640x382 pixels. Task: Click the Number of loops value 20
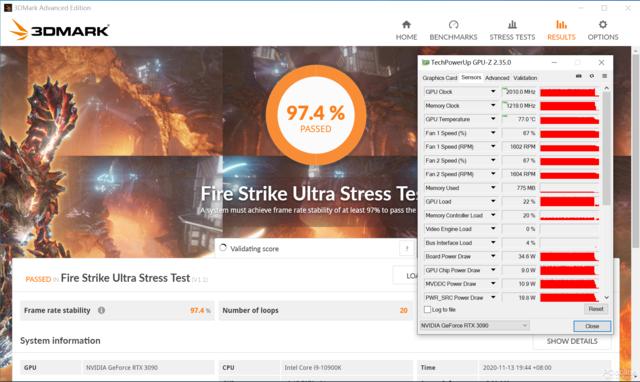point(403,311)
